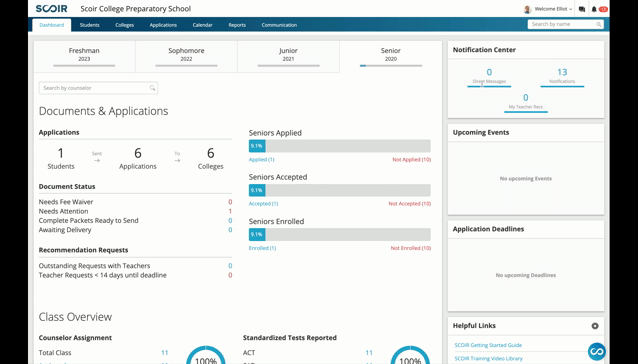Click the Accepted (1) link
Screen dimensions: 638x364
[x=263, y=204]
